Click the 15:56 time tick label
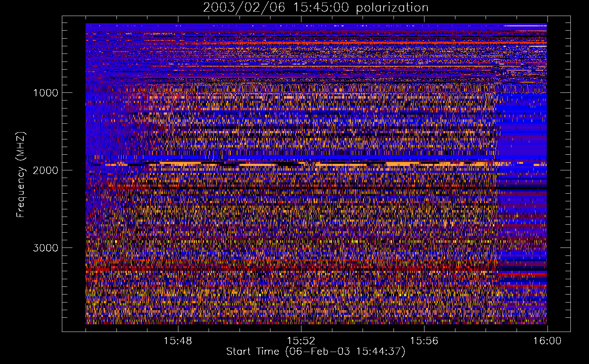The width and height of the screenshot is (589, 364). [x=424, y=341]
